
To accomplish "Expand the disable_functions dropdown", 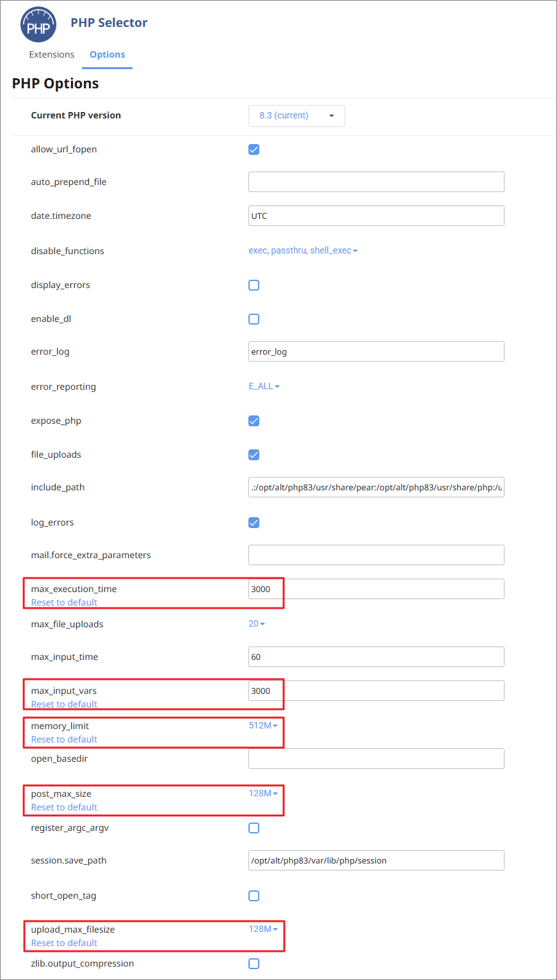I will (x=303, y=251).
